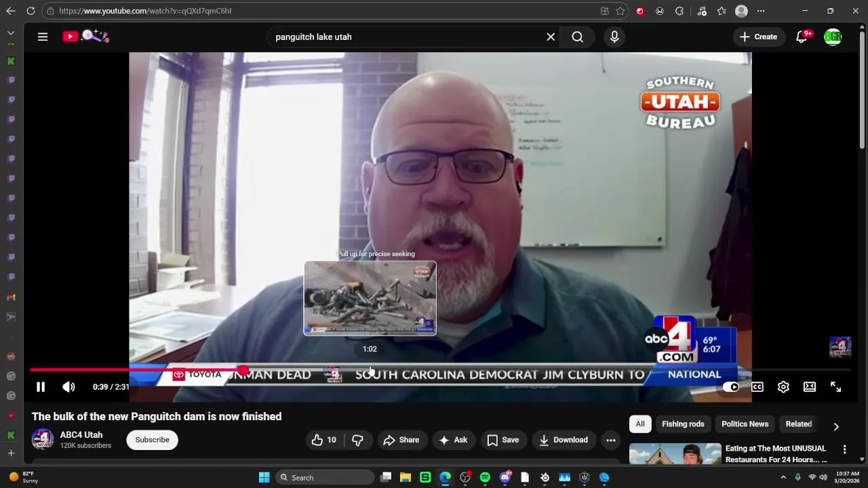The image size is (868, 488).
Task: Click the ABC4 channel watermark in the video
Action: point(841,347)
